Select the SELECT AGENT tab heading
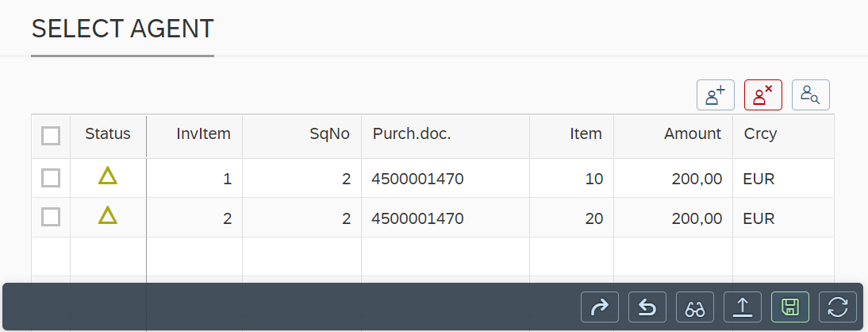Screen dimensions: 868x332 tap(122, 29)
